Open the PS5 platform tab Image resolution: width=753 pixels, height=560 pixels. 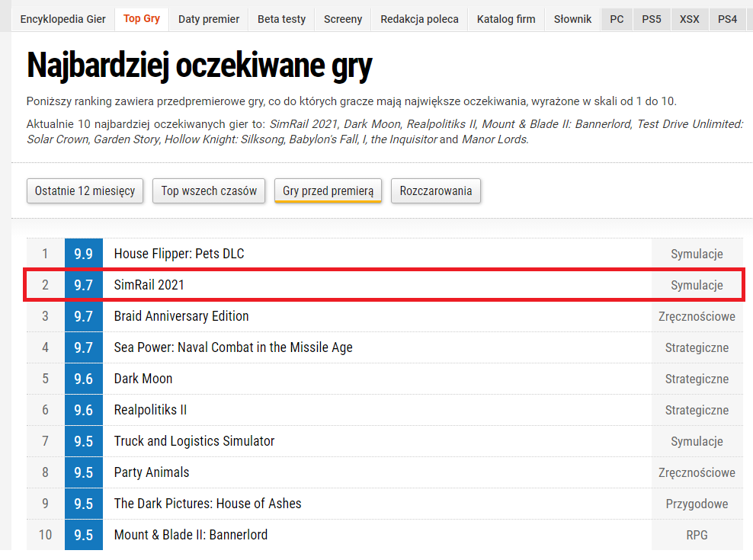point(652,19)
